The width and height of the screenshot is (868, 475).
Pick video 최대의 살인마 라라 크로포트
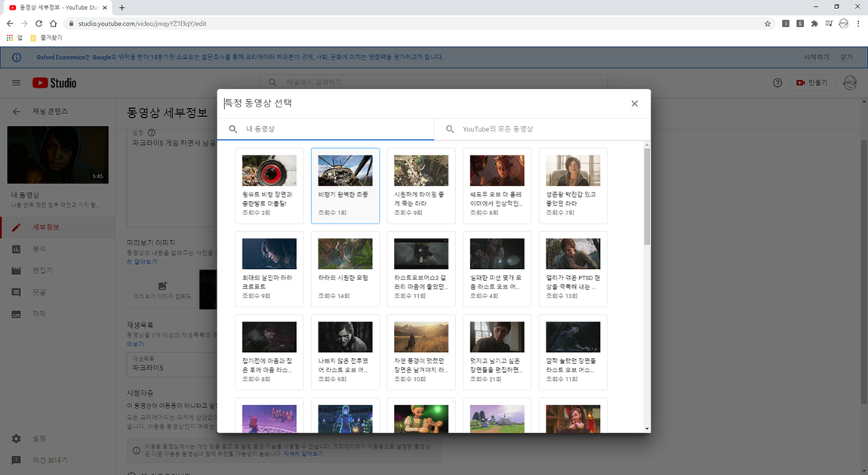click(269, 269)
